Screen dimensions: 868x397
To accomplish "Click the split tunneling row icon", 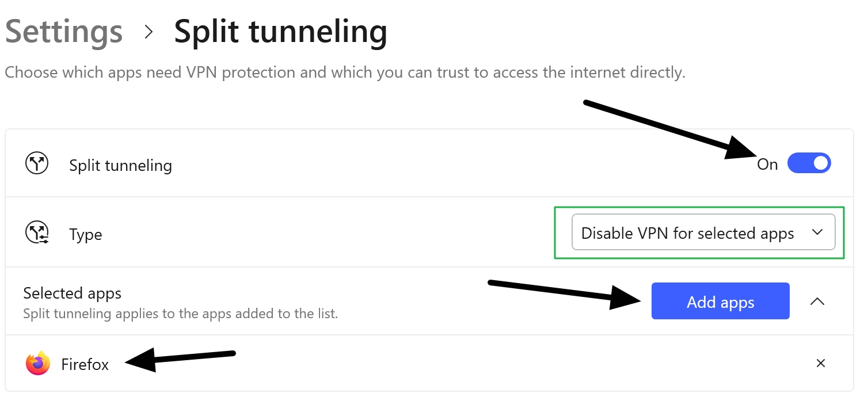I will pyautogui.click(x=37, y=164).
